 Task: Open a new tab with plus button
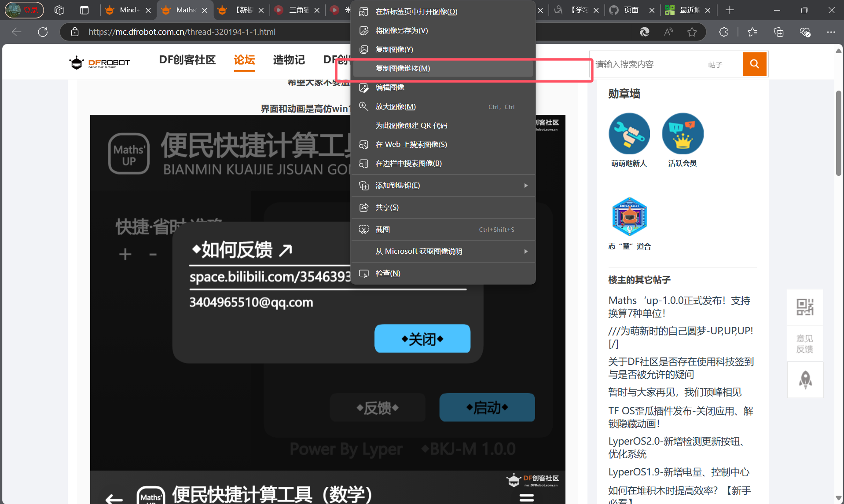(x=730, y=10)
